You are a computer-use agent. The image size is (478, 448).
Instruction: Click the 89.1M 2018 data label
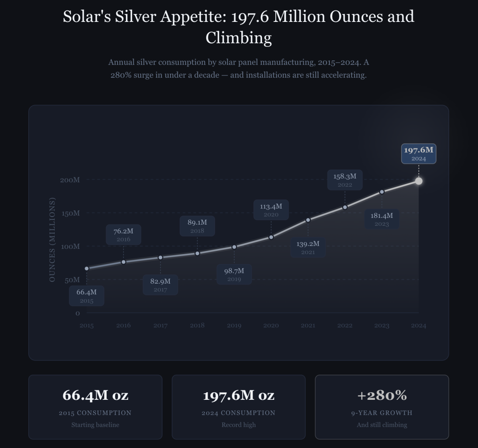coord(197,226)
